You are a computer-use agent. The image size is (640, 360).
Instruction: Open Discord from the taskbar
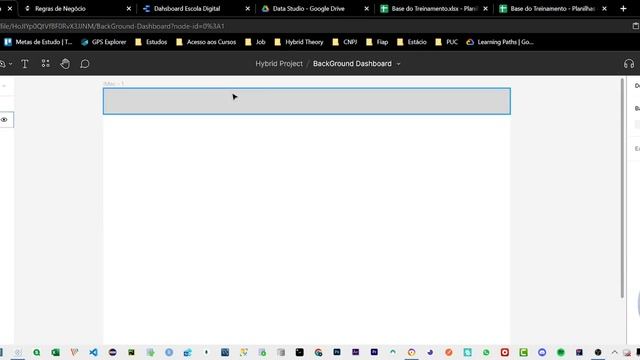click(542, 352)
